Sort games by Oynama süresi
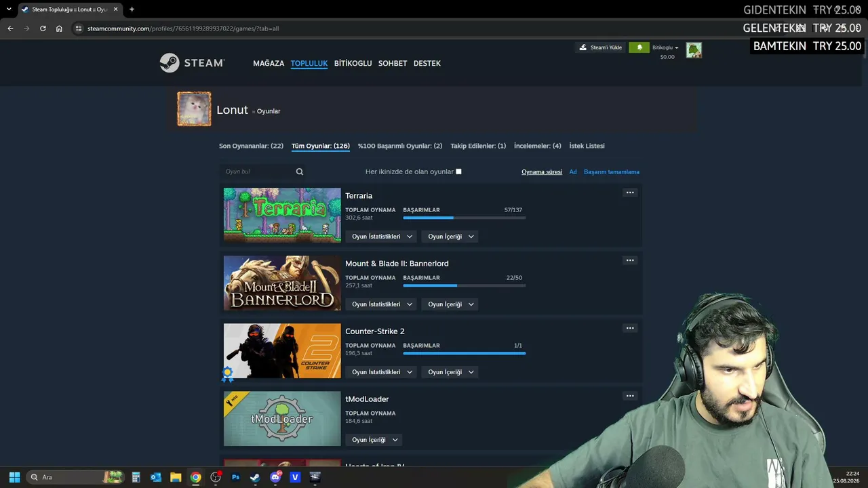The height and width of the screenshot is (488, 868). 542,172
